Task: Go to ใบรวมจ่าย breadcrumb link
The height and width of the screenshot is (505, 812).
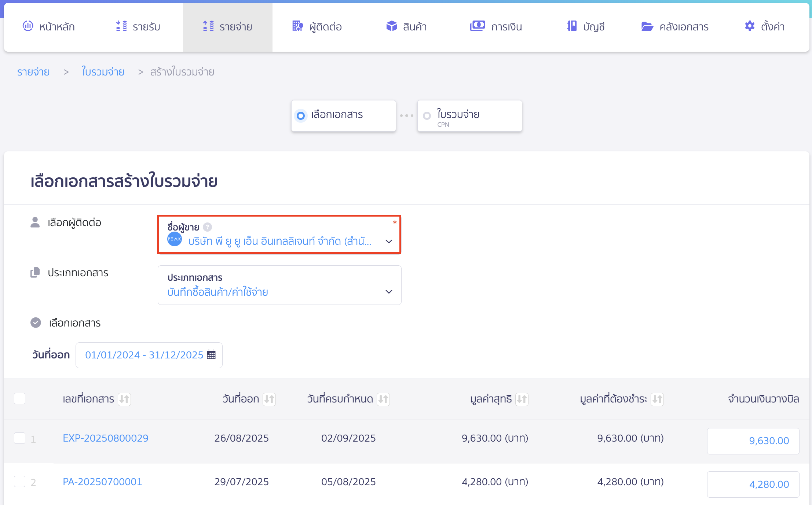Action: (103, 72)
